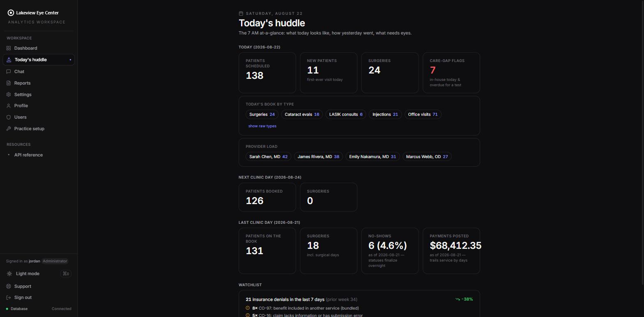Open the Support link
The image size is (644, 317).
click(x=39, y=286)
